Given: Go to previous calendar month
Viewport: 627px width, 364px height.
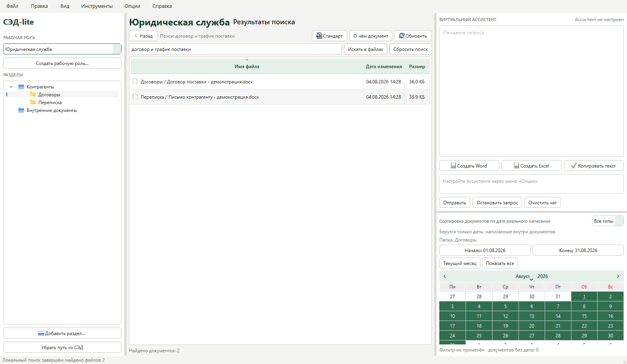Looking at the screenshot, I should [445, 276].
